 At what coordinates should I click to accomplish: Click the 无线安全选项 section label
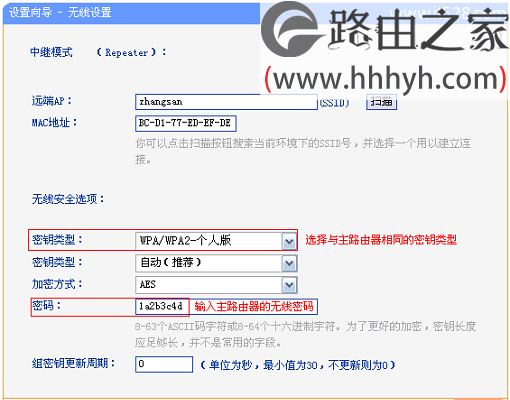click(68, 199)
